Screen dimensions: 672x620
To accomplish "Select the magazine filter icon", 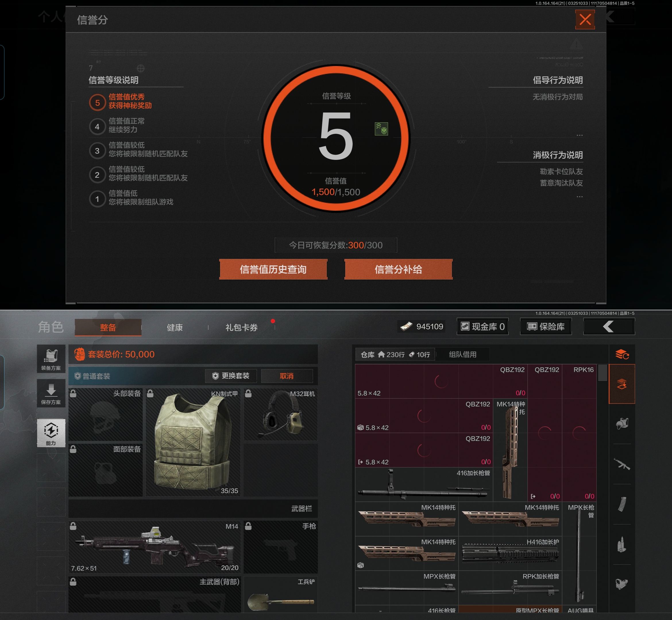I will pos(622,504).
